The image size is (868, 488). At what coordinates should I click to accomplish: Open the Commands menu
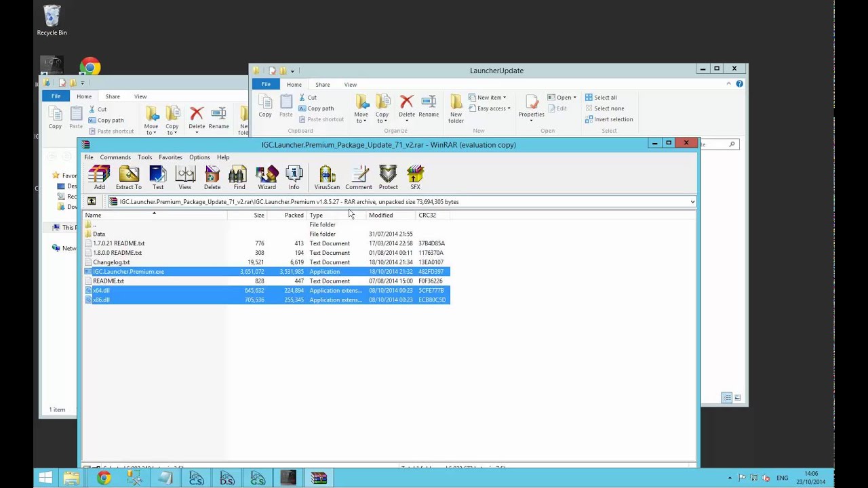(115, 157)
